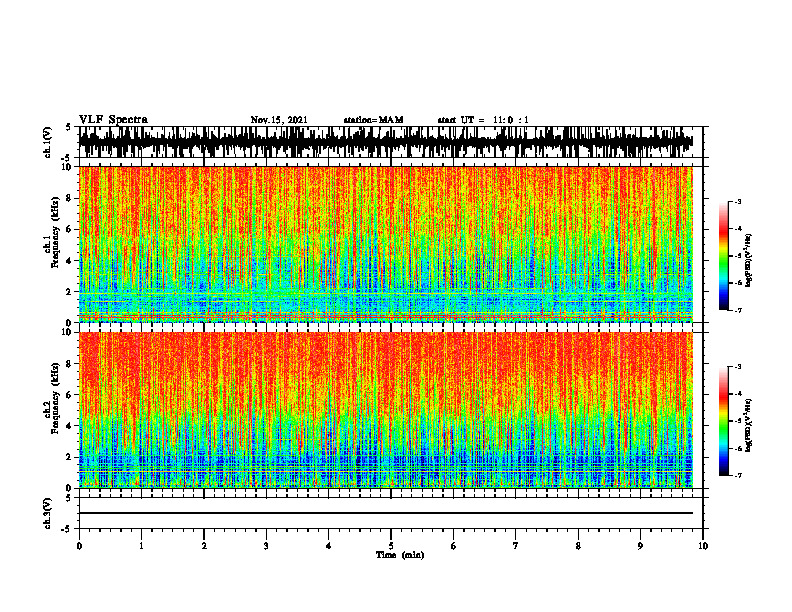Click the "Time (min)" axis label

click(400, 555)
